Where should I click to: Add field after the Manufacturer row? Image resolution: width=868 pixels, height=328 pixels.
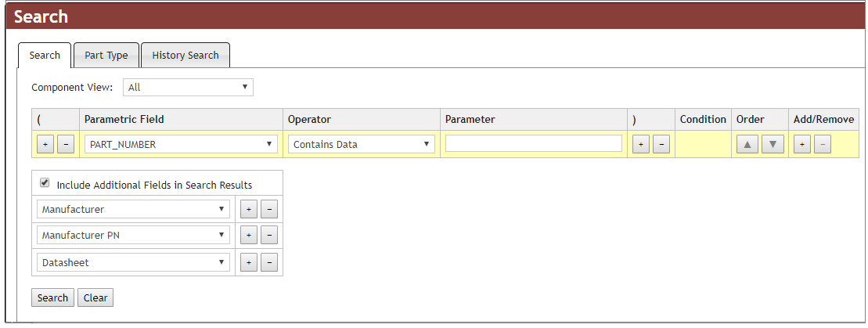[248, 209]
